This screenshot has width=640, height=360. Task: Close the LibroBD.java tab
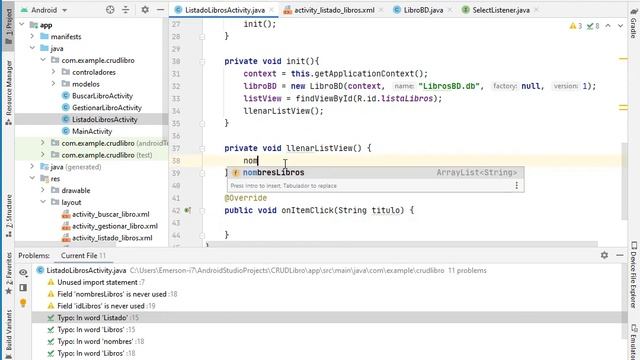click(x=449, y=10)
